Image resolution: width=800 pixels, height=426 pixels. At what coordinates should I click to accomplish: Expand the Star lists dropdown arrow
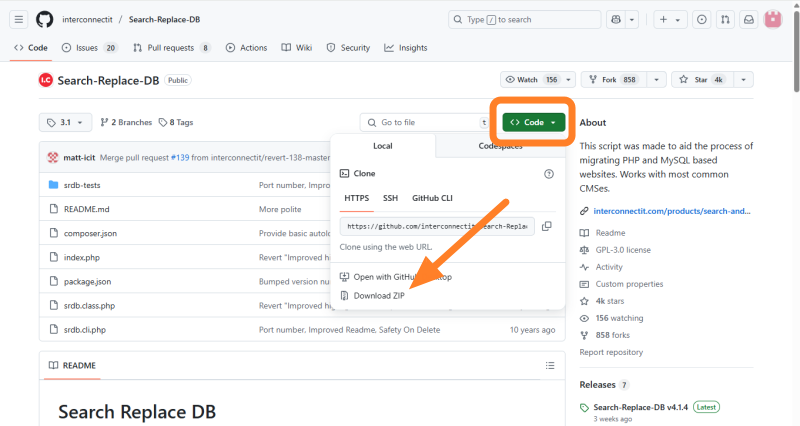point(743,80)
